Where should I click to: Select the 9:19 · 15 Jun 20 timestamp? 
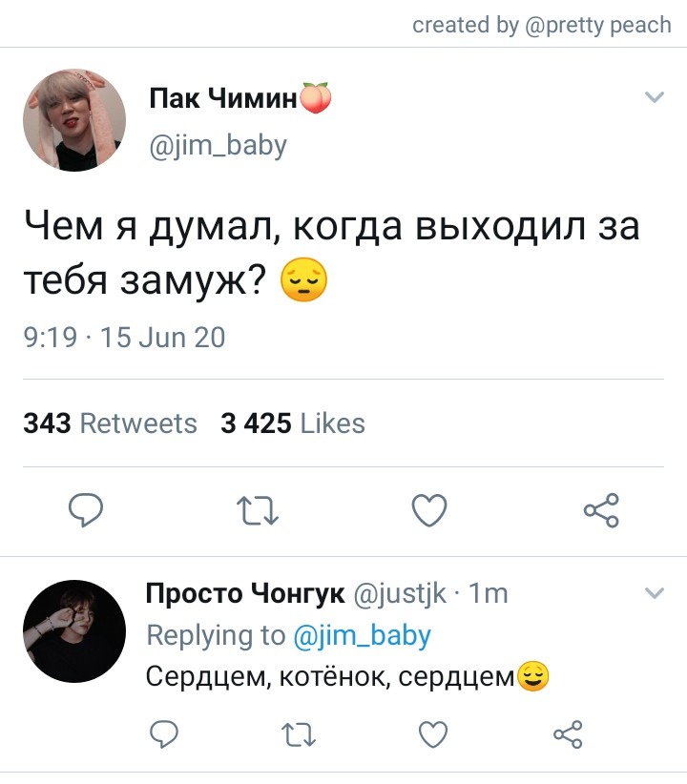pyautogui.click(x=124, y=337)
